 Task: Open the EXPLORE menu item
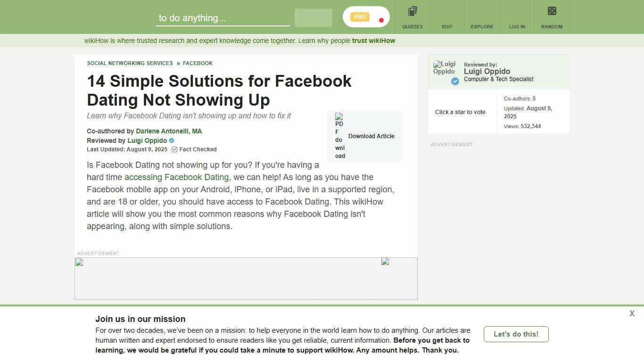pyautogui.click(x=482, y=17)
